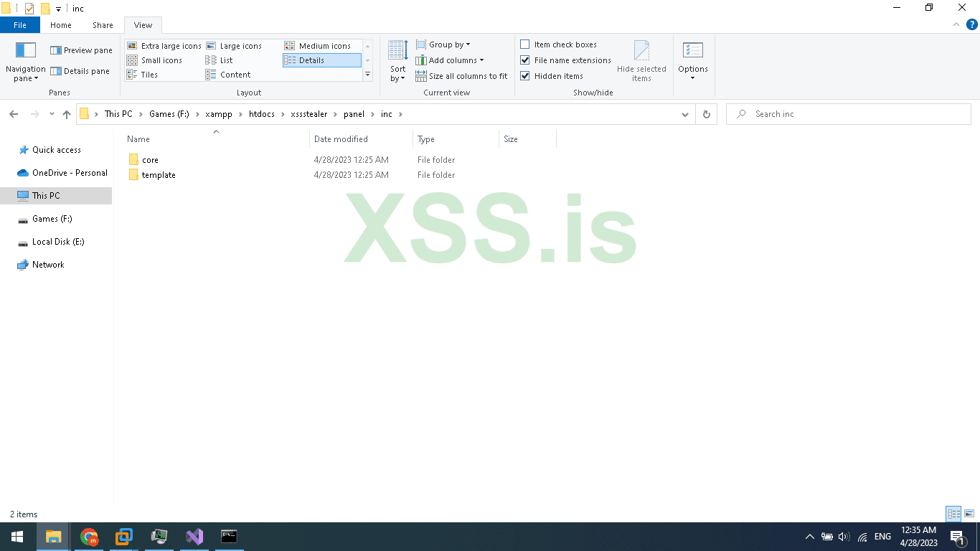Sort by the Size column header
The image size is (980, 551).
click(x=527, y=139)
